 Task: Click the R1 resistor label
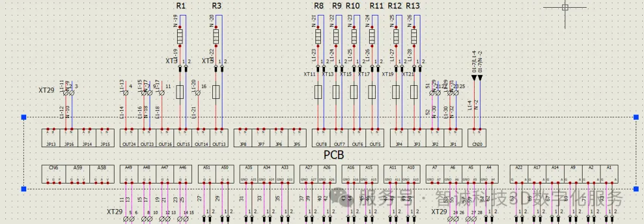[181, 6]
